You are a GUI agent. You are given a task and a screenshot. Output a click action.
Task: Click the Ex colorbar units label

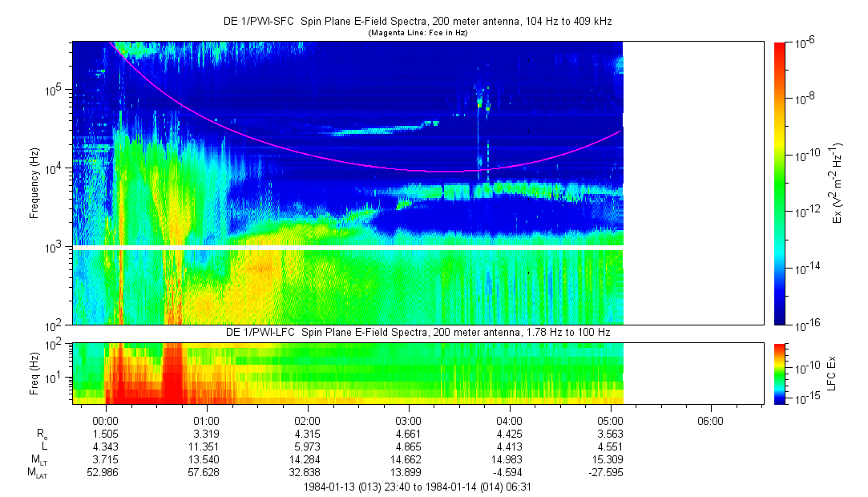(x=838, y=183)
